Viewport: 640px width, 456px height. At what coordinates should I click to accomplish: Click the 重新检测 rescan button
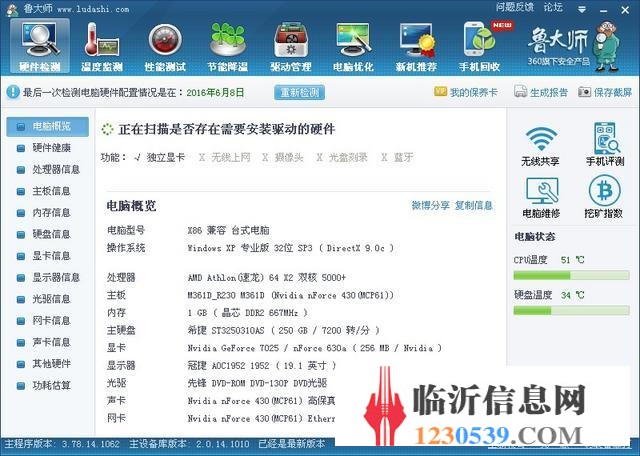(299, 92)
